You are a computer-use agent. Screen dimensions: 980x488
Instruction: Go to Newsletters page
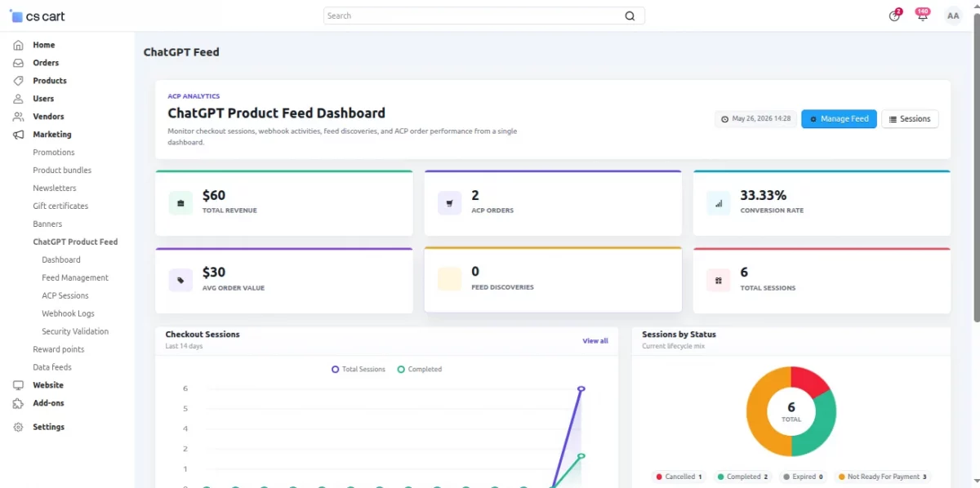click(x=55, y=189)
